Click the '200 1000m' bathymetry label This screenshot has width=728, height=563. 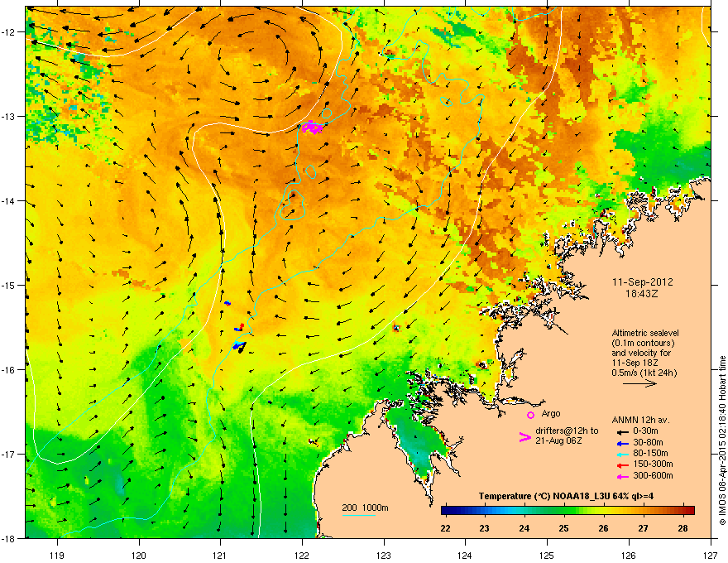click(365, 508)
